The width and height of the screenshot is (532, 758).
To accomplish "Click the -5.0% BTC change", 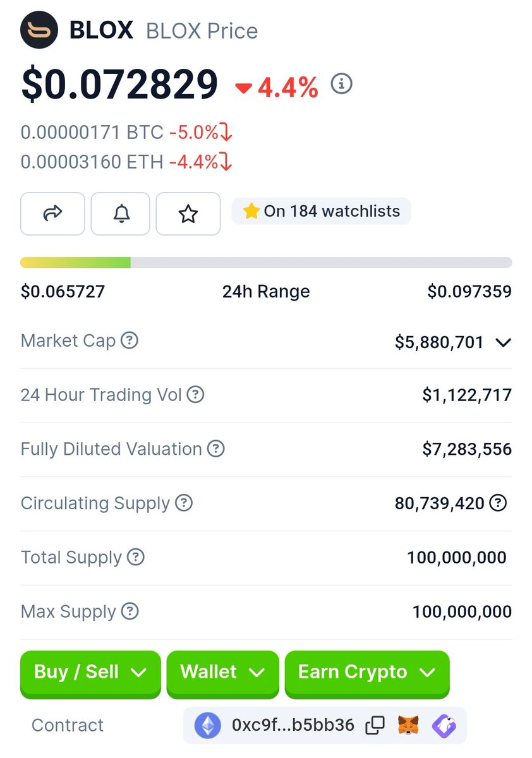I will pos(200,133).
